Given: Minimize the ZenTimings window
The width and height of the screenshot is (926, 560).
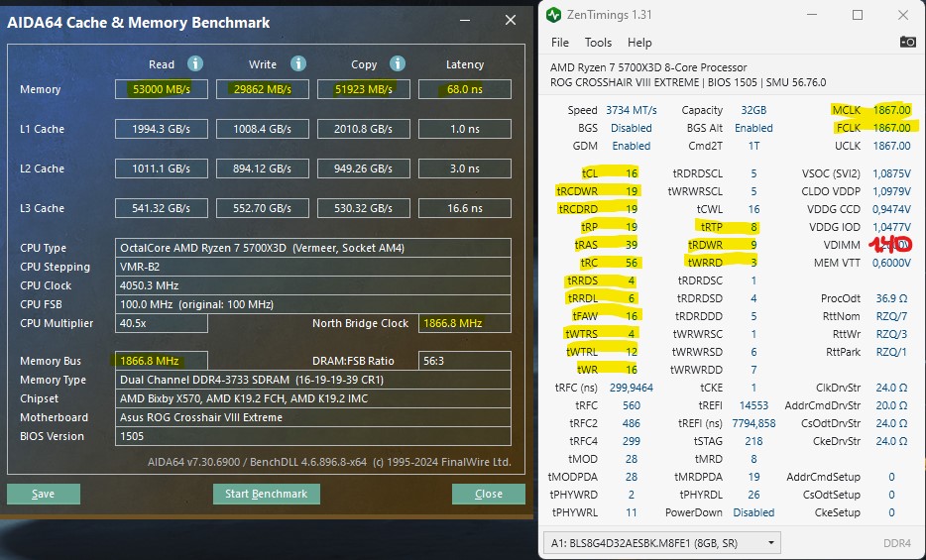Looking at the screenshot, I should click(x=812, y=15).
